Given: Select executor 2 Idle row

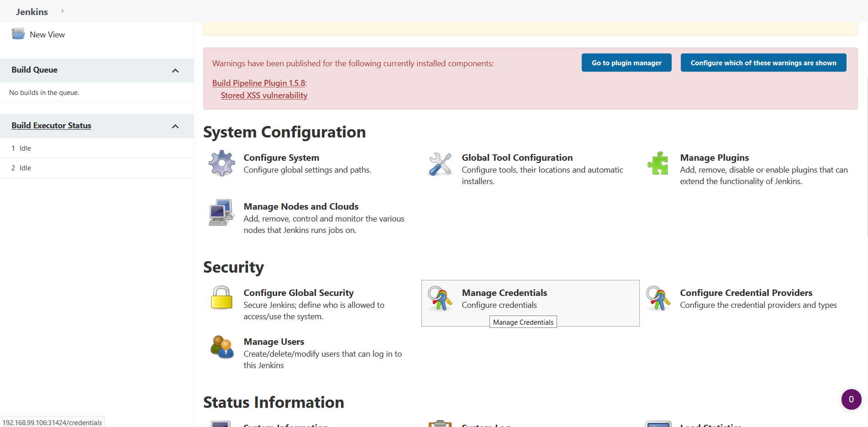Looking at the screenshot, I should point(97,168).
